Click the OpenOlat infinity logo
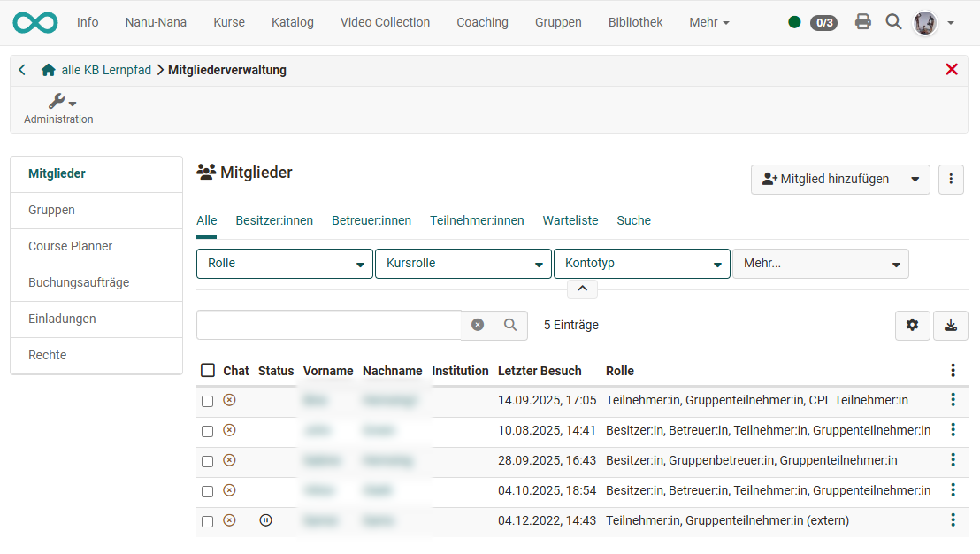 tap(35, 22)
